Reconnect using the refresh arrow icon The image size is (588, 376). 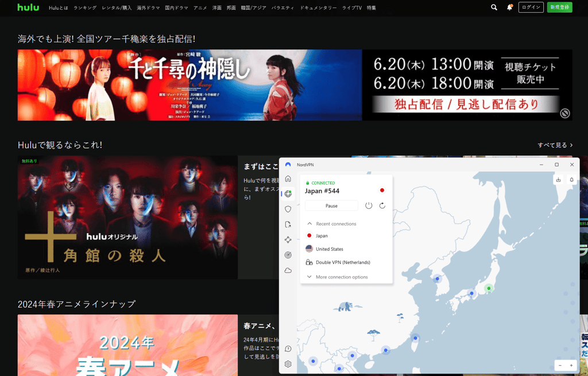pos(382,206)
